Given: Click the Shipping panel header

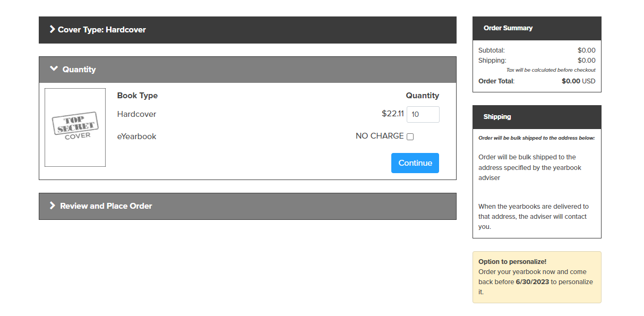Looking at the screenshot, I should [x=537, y=117].
